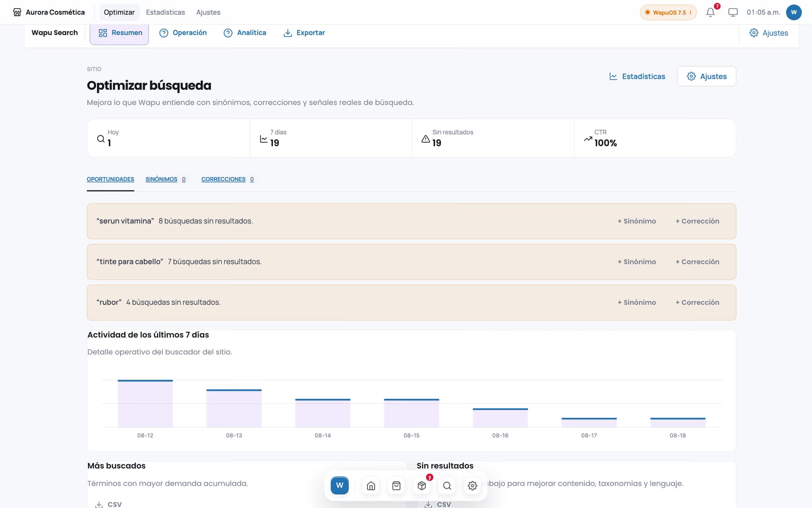Click the CTR value 100%
812x508 pixels.
click(605, 143)
